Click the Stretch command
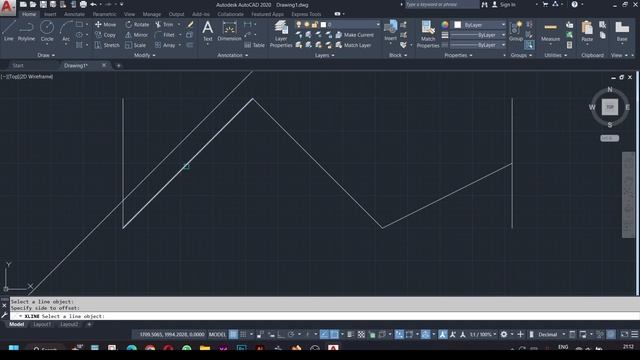 pos(107,45)
